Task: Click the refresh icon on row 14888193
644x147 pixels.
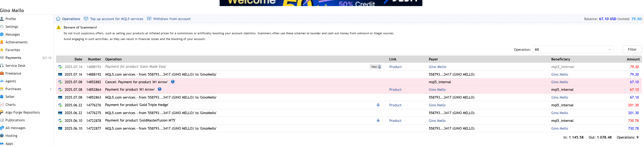Action: [x=60, y=67]
